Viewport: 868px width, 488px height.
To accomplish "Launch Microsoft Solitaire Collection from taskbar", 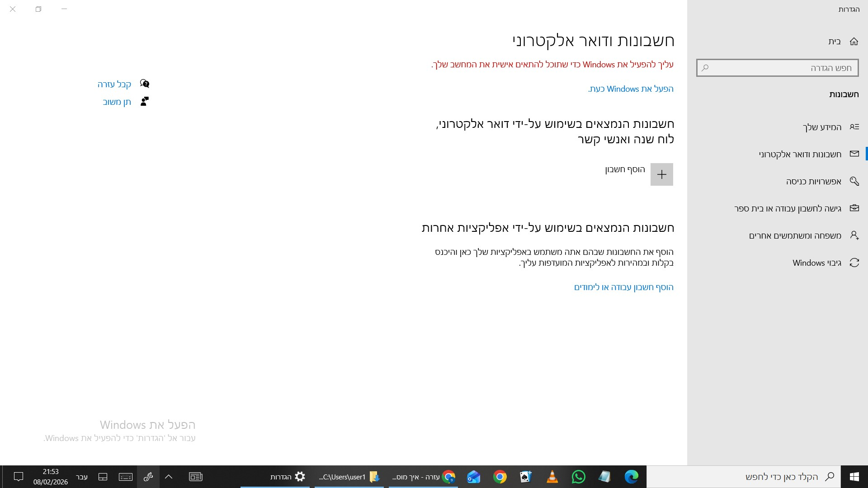I will coord(526,477).
